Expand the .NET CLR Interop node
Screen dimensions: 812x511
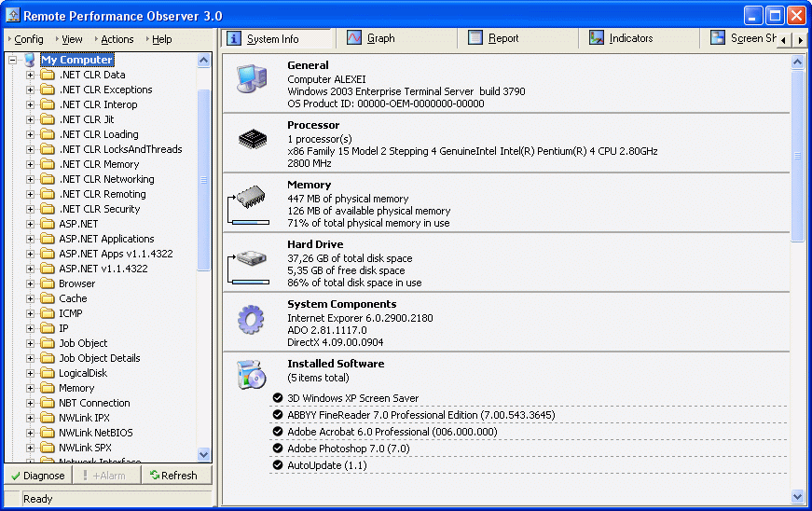click(30, 105)
